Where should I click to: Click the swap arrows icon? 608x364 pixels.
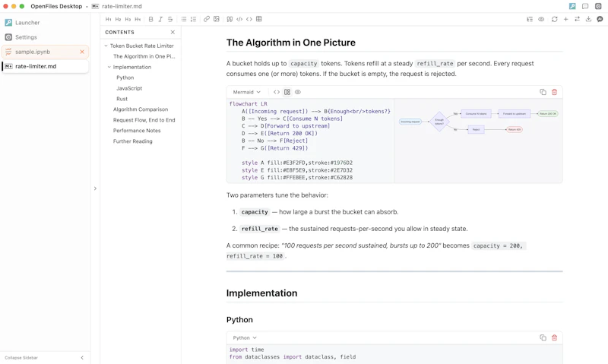click(x=577, y=19)
